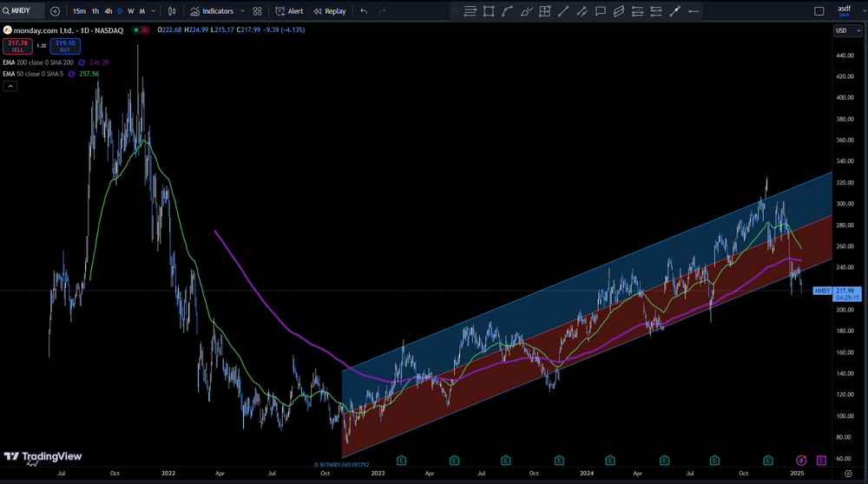Open the indicator templates grid icon
Viewport: 868px width, 484px height.
click(x=258, y=11)
